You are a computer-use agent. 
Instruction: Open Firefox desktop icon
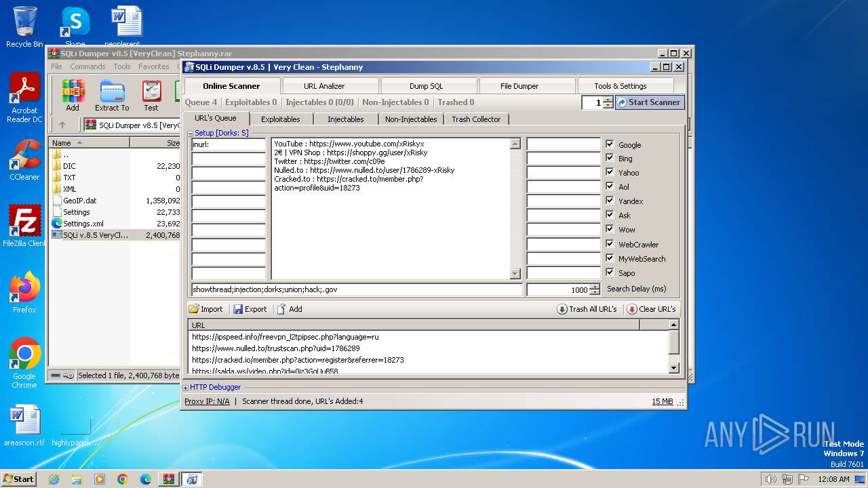tap(24, 292)
